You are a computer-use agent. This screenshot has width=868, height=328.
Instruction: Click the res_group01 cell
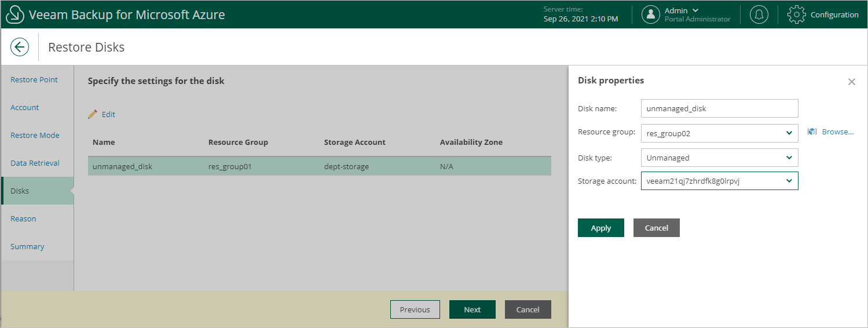pos(229,166)
